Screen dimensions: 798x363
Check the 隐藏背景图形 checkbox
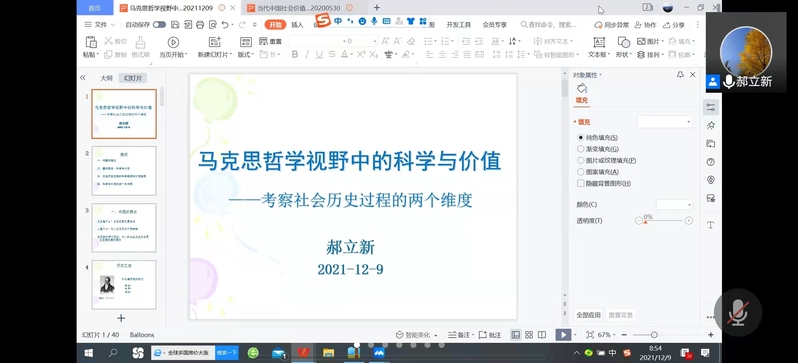pos(581,183)
